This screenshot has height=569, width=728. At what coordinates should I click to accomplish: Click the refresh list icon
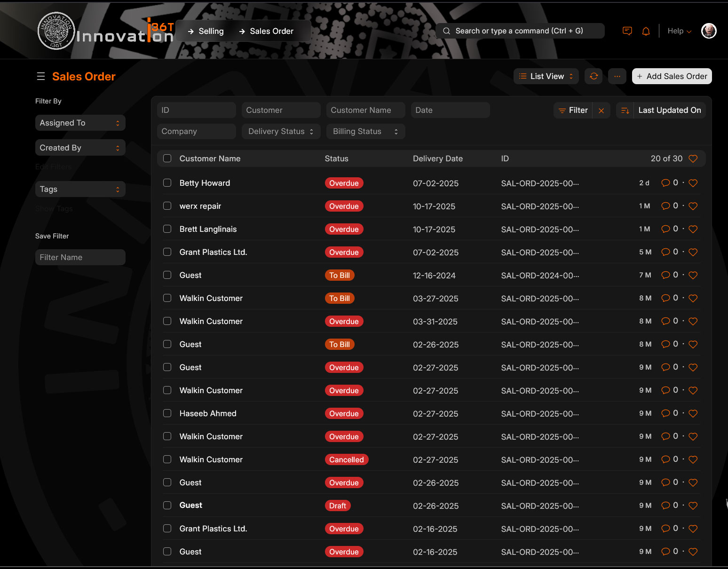coord(593,76)
